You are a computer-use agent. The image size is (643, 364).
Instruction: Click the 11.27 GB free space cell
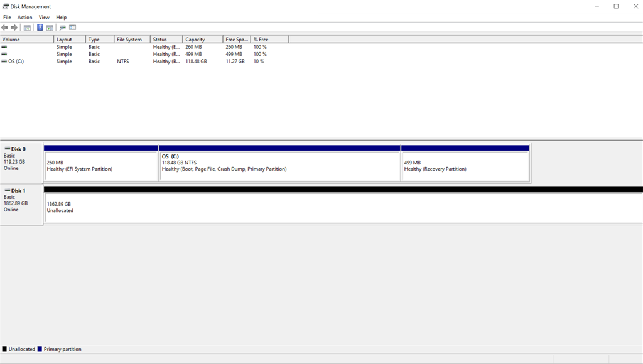[x=235, y=61]
